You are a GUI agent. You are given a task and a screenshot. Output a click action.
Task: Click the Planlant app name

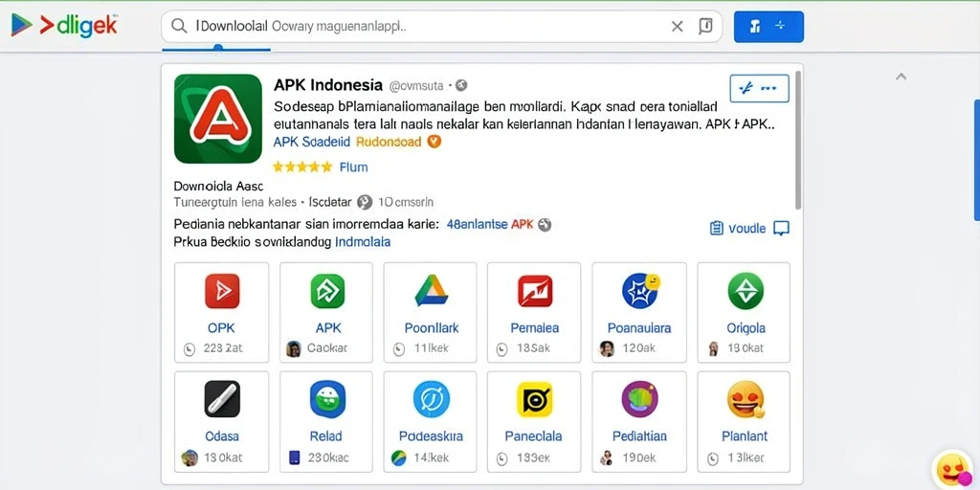(x=745, y=436)
